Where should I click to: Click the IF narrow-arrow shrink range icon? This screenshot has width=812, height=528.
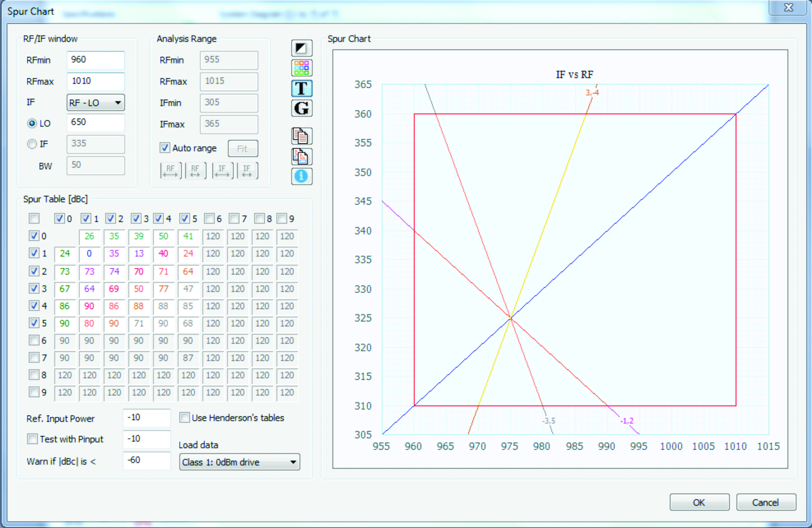(x=247, y=170)
